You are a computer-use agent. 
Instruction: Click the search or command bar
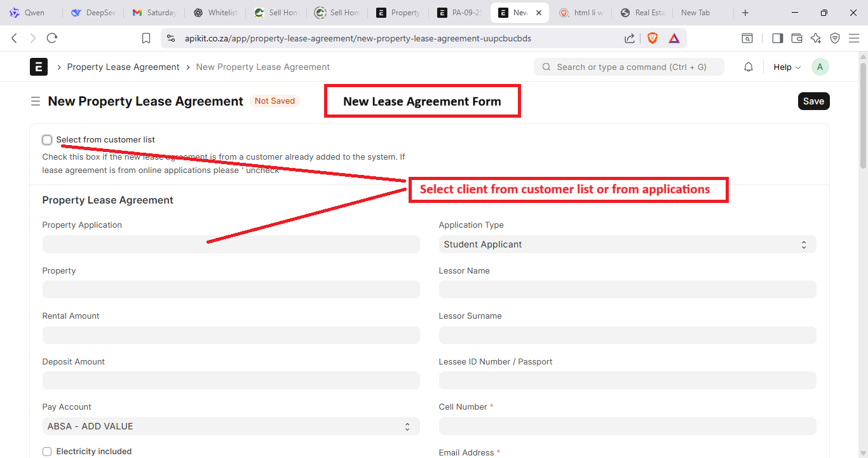[x=629, y=67]
